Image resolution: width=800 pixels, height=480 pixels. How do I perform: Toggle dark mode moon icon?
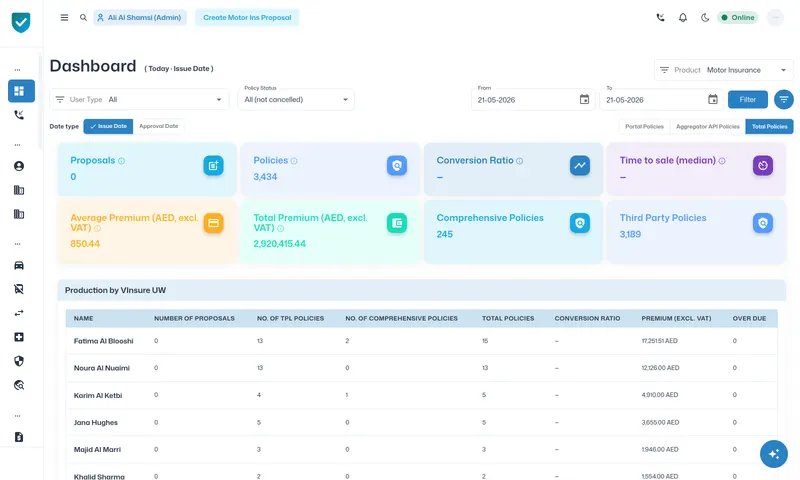click(705, 17)
